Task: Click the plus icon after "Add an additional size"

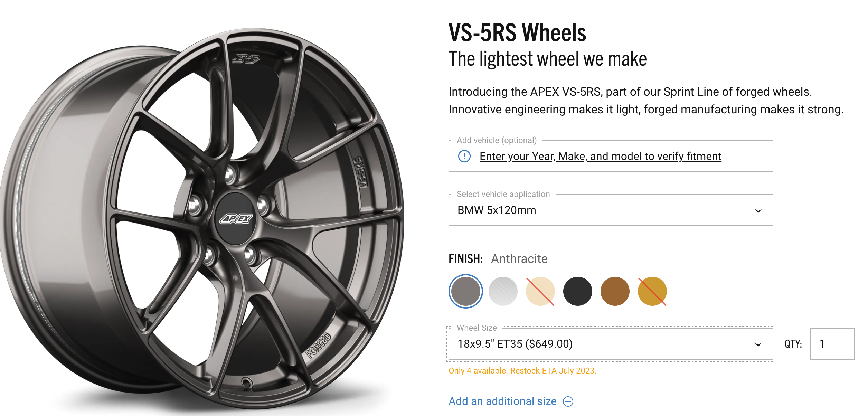Action: click(x=568, y=401)
